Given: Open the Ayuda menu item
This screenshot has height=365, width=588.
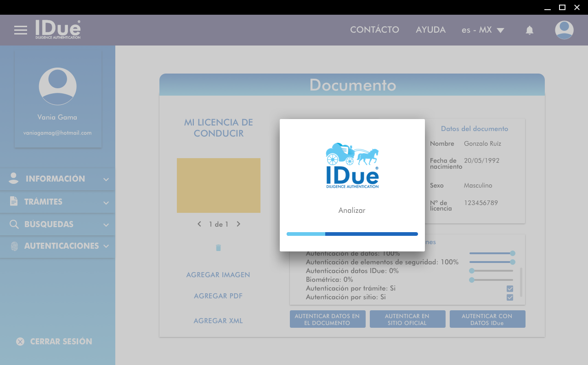Looking at the screenshot, I should point(430,30).
